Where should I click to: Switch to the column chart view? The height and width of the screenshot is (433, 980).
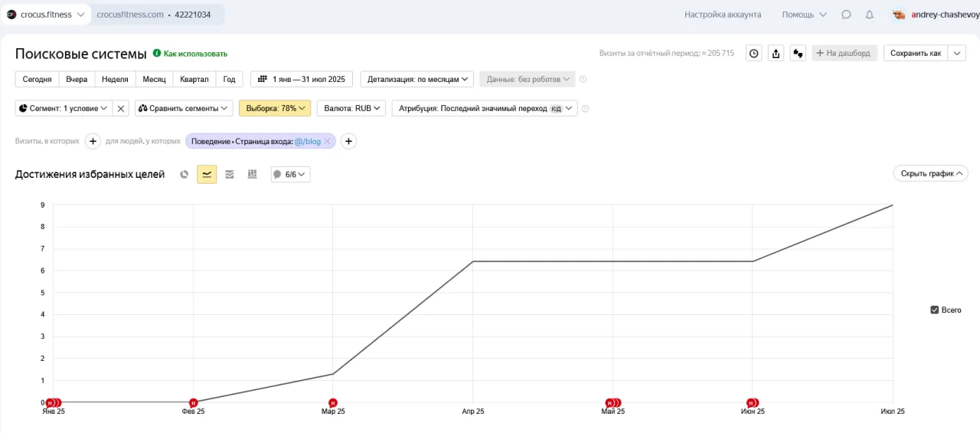(252, 175)
